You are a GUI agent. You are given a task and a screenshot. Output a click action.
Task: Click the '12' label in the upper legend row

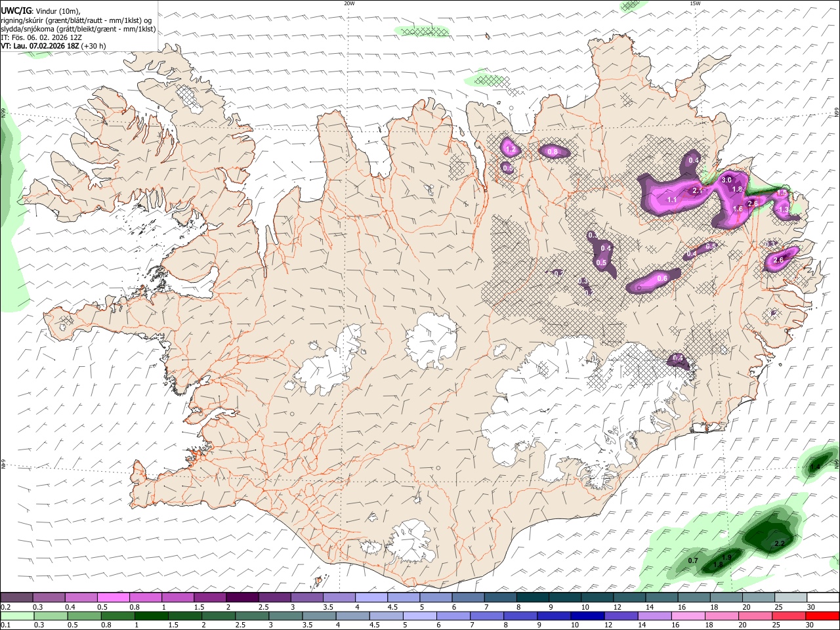618,607
